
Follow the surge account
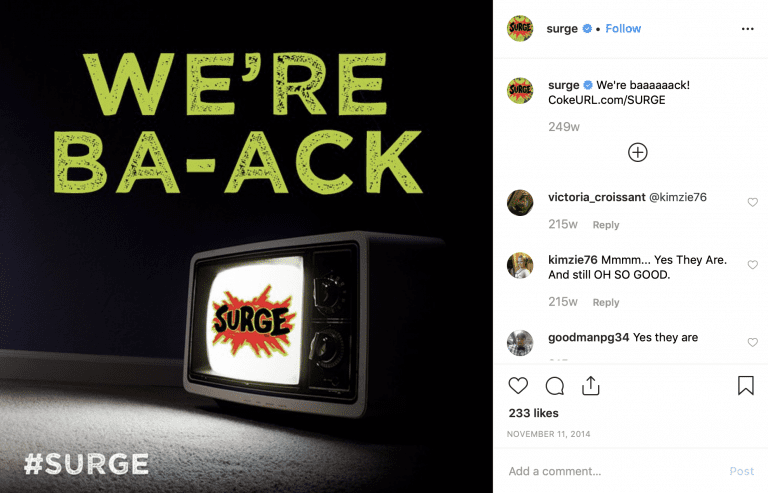point(623,29)
